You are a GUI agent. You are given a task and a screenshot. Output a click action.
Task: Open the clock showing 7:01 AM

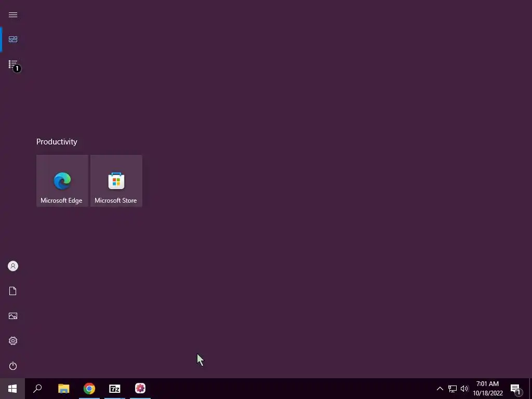487,389
